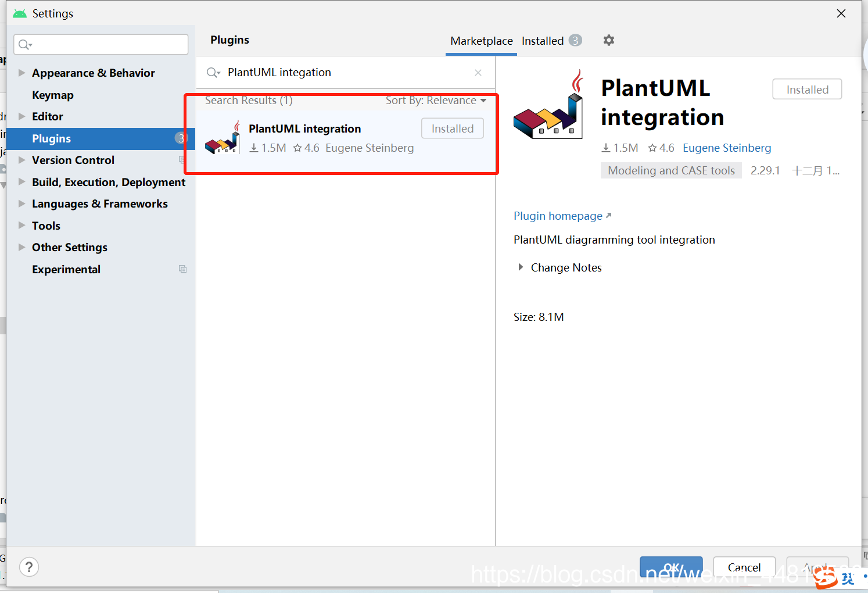Viewport: 868px width, 593px height.
Task: Click the plugin search magnifier icon
Action: [x=213, y=73]
